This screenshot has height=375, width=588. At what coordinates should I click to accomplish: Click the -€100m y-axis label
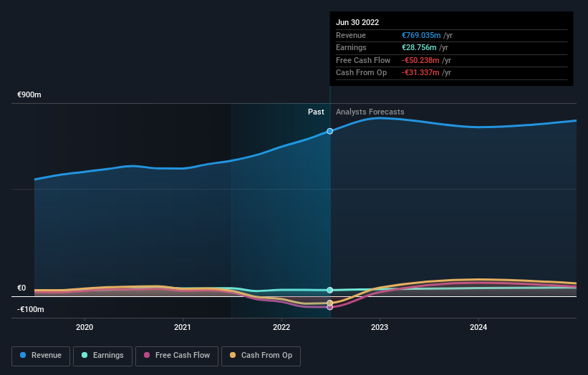(x=30, y=309)
